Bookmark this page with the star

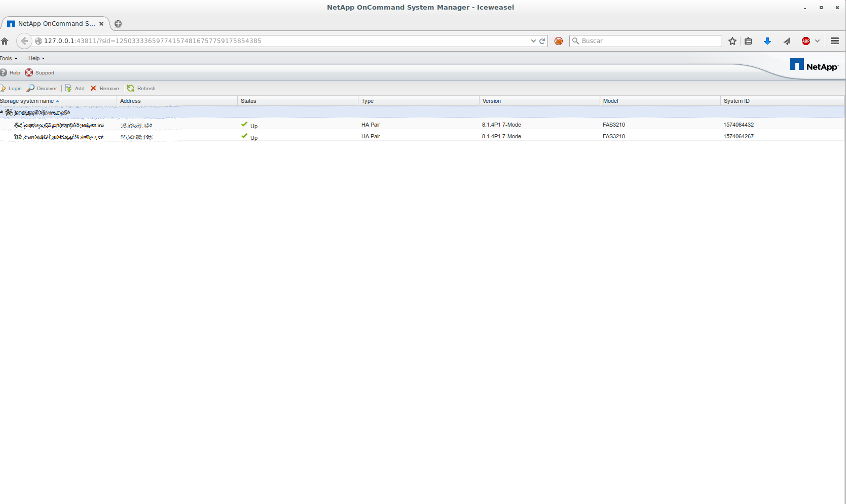732,41
